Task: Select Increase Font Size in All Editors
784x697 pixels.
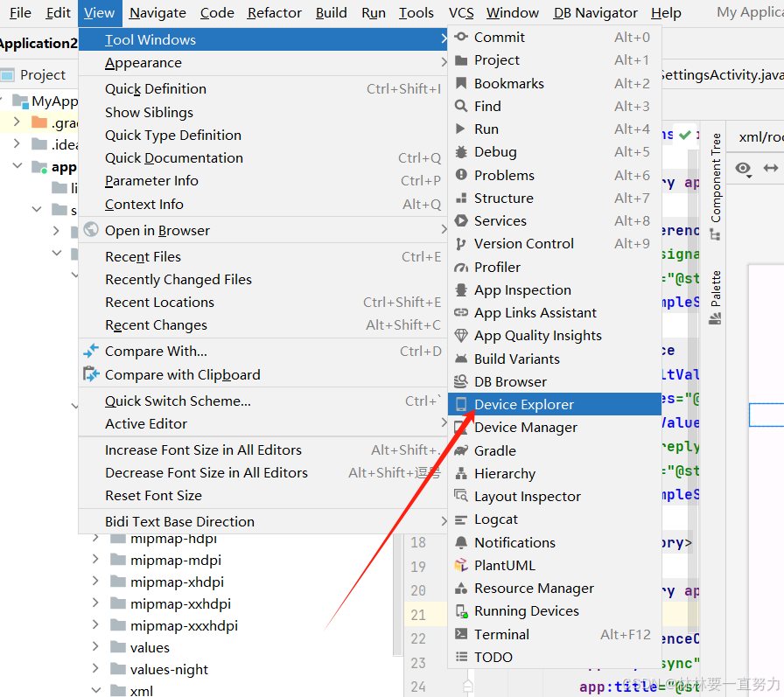Action: point(262,450)
